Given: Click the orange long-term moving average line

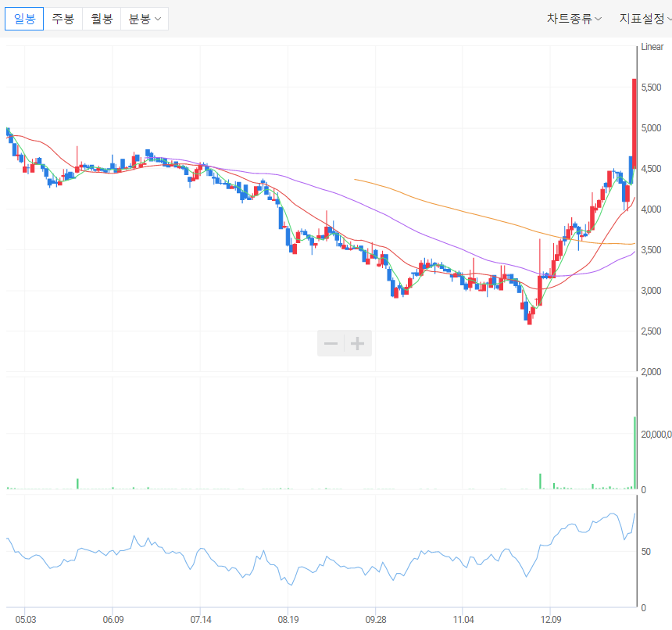Looking at the screenshot, I should 493,219.
